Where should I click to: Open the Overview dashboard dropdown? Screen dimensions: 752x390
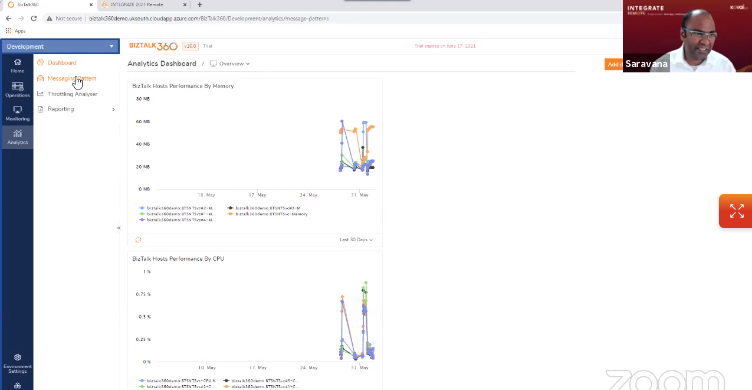[230, 64]
